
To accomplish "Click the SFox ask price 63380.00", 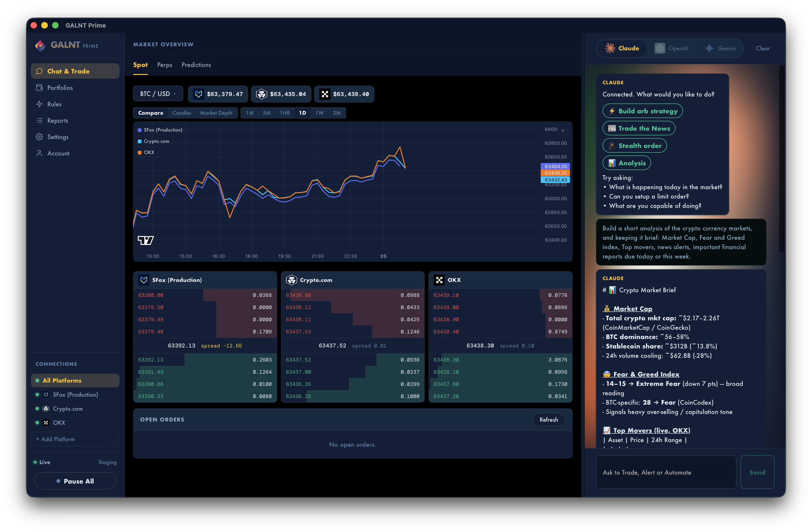I will point(150,295).
